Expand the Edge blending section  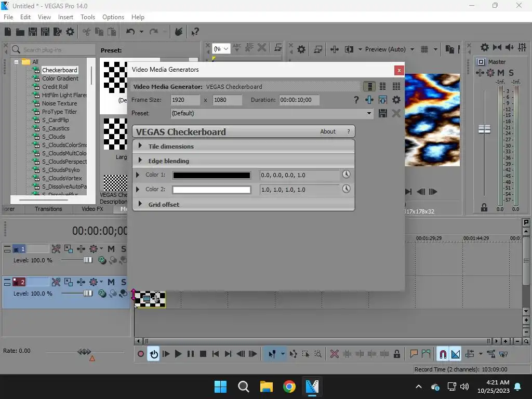tap(140, 161)
